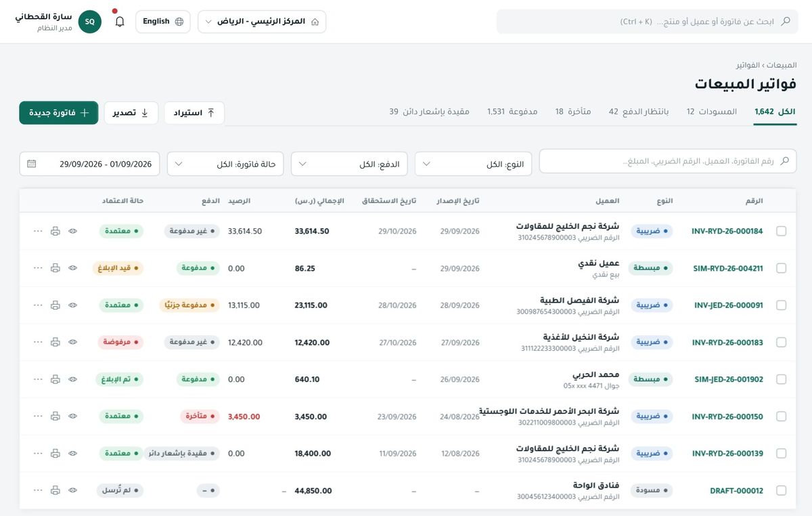Switch to the المسودات 12 tab
812x516 pixels.
(x=711, y=112)
